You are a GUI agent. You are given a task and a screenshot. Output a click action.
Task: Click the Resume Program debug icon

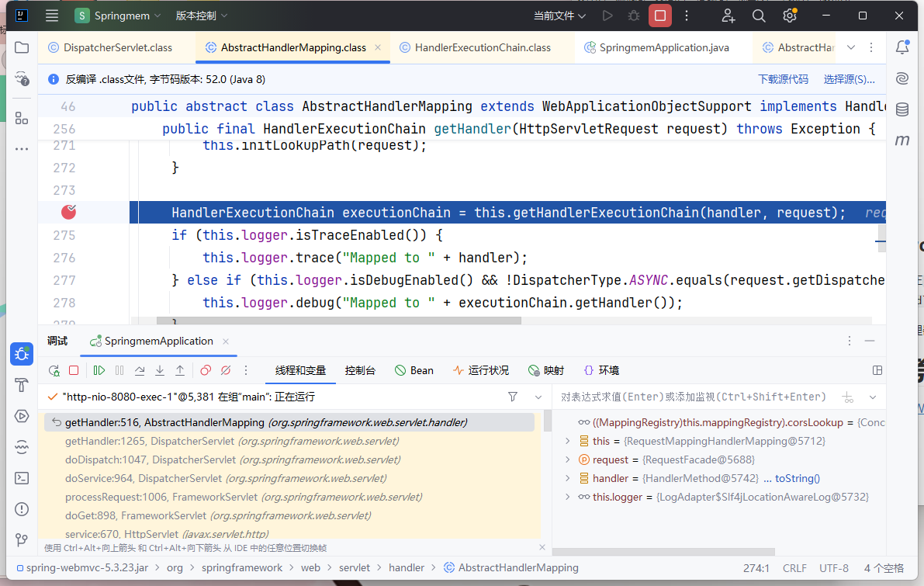(x=99, y=371)
